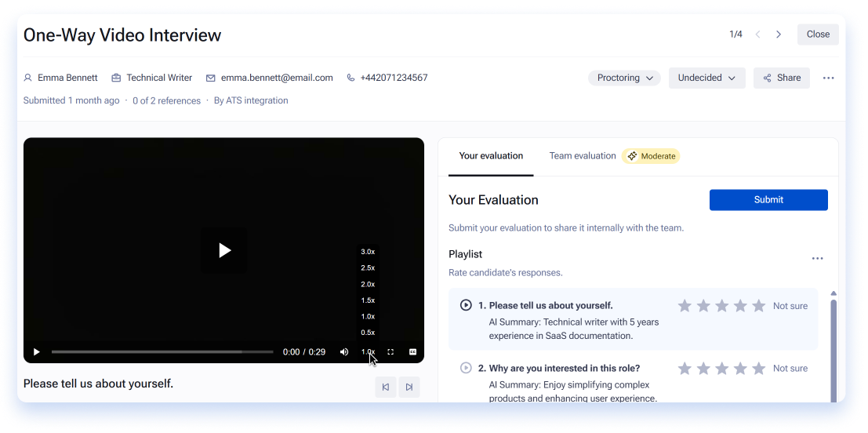Select the 'Please tell us about yourself' playlist row
Image resolution: width=868 pixels, height=433 pixels.
coord(633,319)
